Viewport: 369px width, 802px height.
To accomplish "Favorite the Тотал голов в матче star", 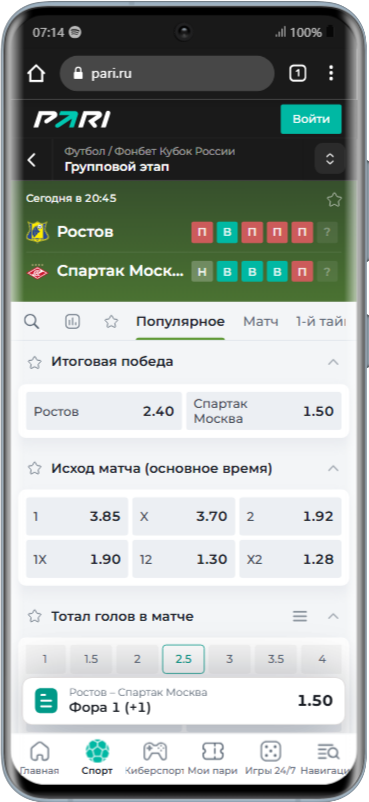I will 34,616.
